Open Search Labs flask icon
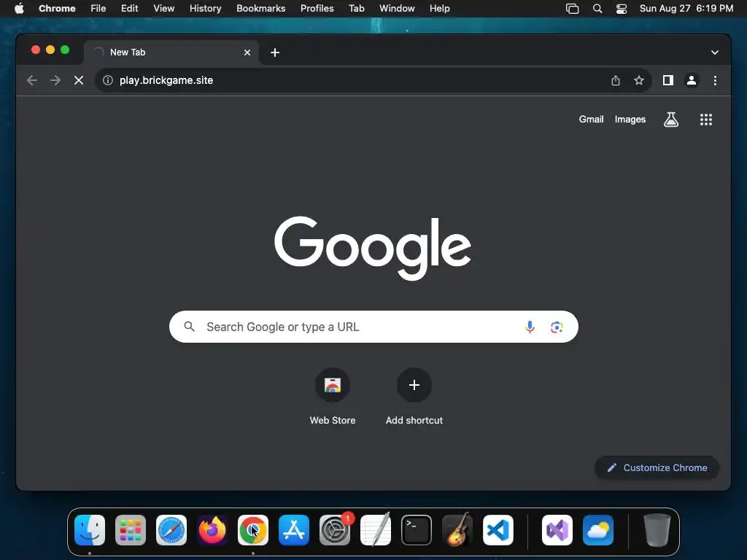The image size is (747, 560). [x=671, y=120]
